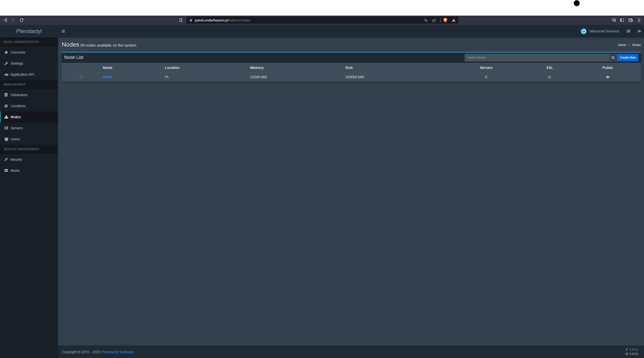Toggle the Public eye icon for MAIN node

607,77
